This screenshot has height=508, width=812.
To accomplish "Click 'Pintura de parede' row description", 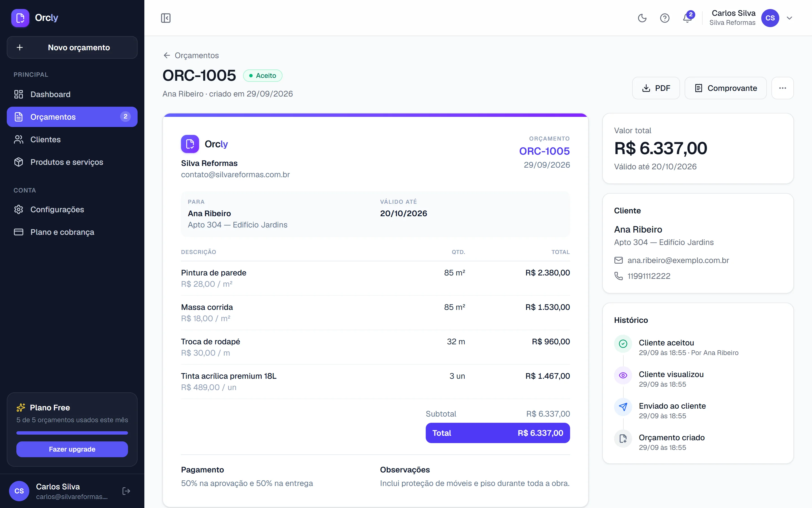I will coord(213,273).
